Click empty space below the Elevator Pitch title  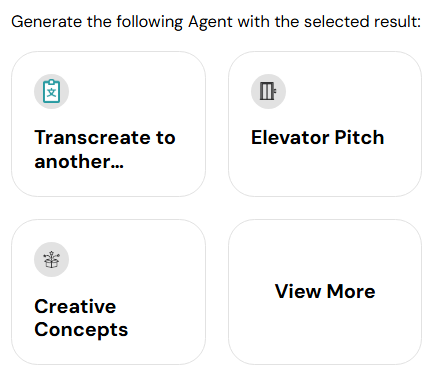tap(325, 172)
